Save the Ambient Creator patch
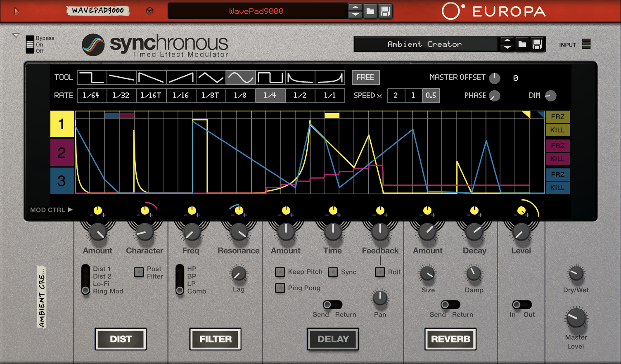This screenshot has width=621, height=364. (537, 44)
